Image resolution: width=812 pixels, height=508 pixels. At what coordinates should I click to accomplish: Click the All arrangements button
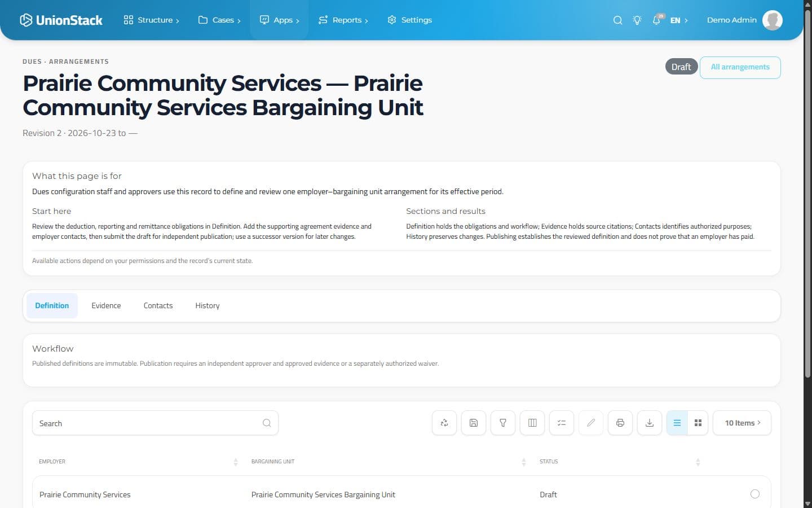click(x=740, y=67)
